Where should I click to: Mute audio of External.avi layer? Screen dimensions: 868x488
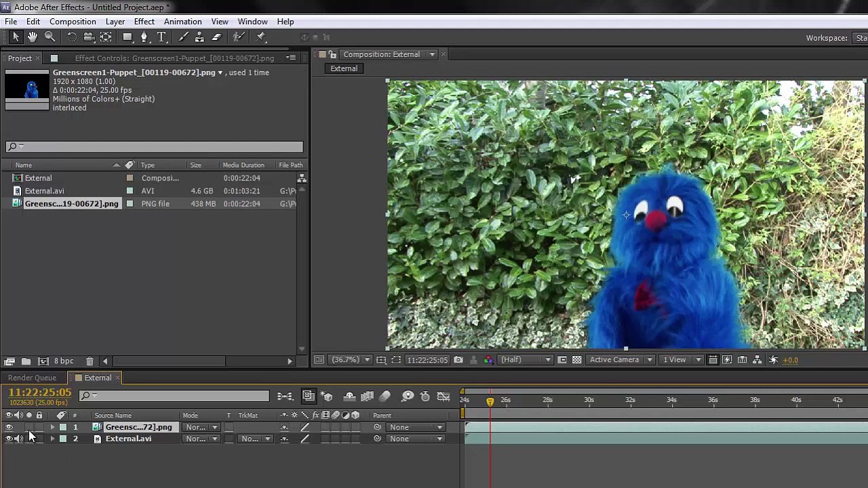[19, 439]
